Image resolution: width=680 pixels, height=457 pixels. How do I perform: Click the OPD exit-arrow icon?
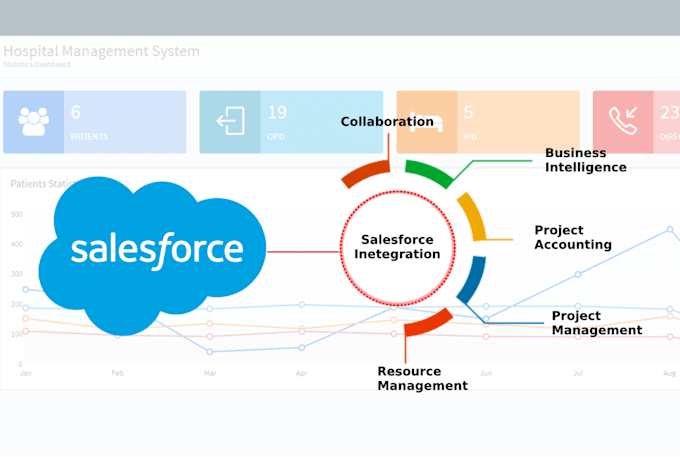(230, 121)
